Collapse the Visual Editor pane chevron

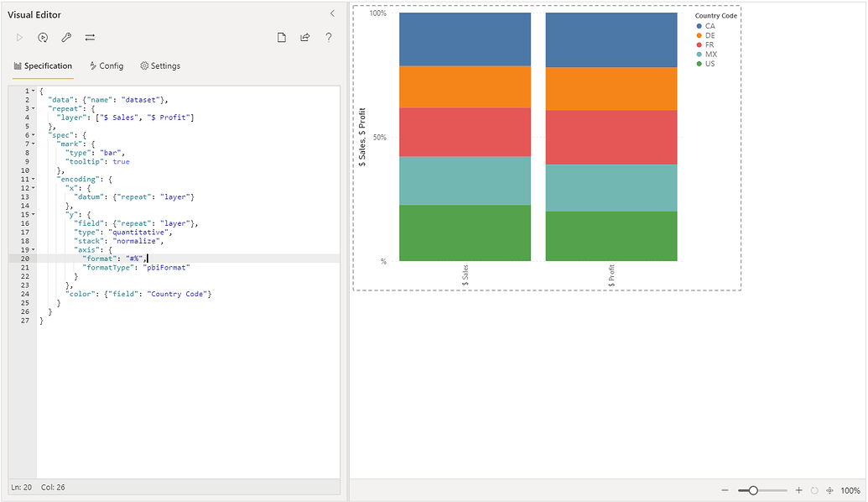click(x=332, y=13)
